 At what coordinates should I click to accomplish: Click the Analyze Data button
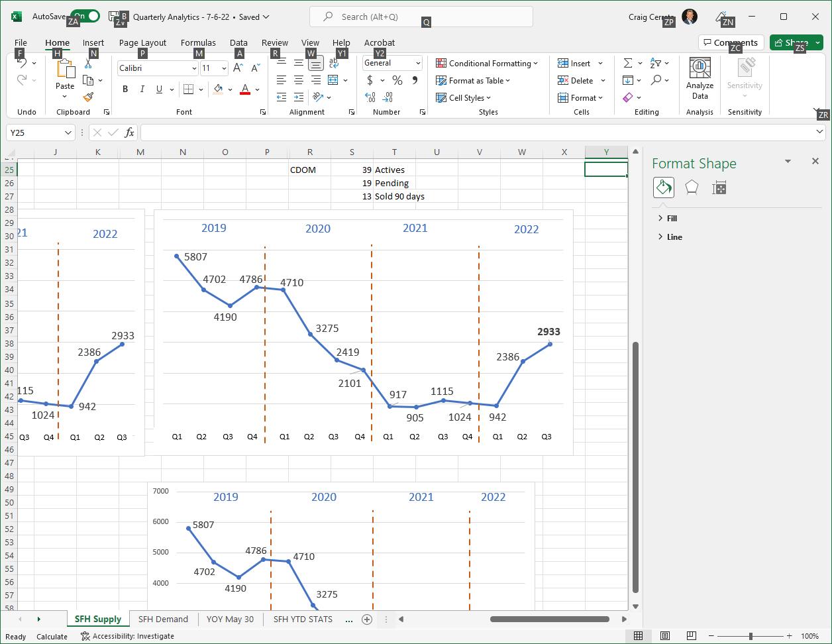pyautogui.click(x=700, y=79)
